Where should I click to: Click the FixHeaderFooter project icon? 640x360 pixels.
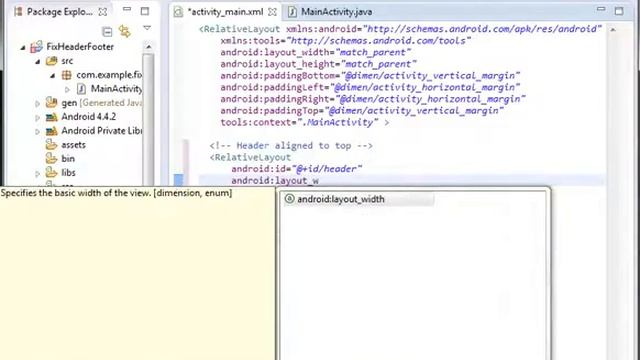pyautogui.click(x=36, y=47)
